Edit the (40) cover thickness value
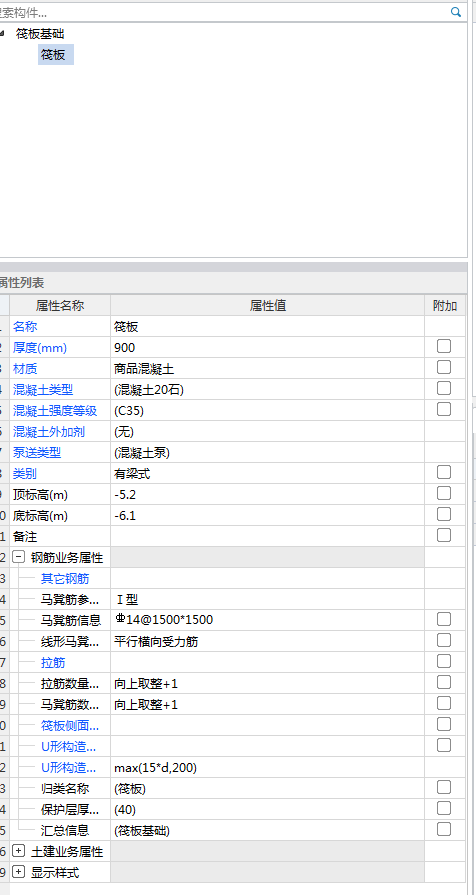 coord(267,810)
